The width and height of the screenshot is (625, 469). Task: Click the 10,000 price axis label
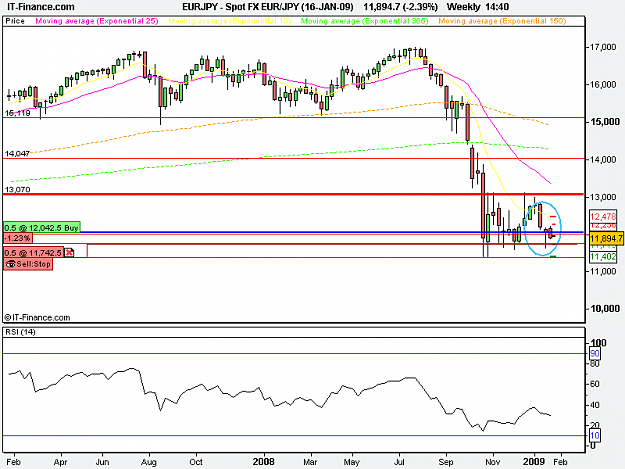pyautogui.click(x=605, y=309)
